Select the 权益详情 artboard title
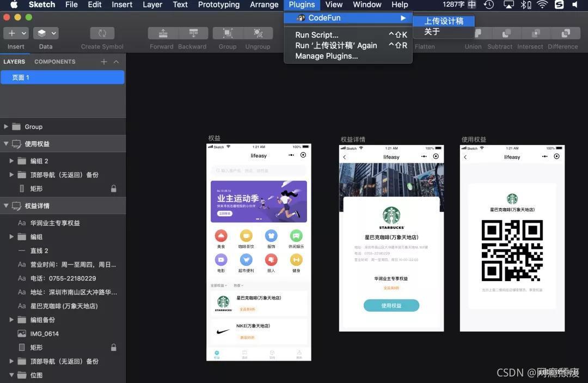 (353, 139)
